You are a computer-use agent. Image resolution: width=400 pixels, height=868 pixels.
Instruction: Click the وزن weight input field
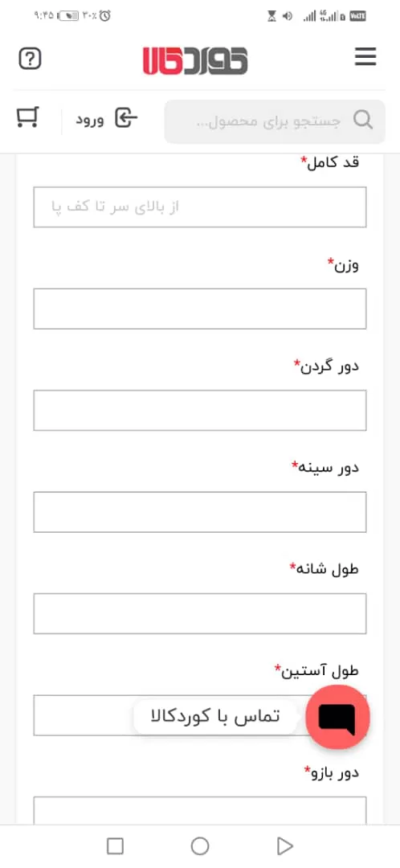point(200,309)
